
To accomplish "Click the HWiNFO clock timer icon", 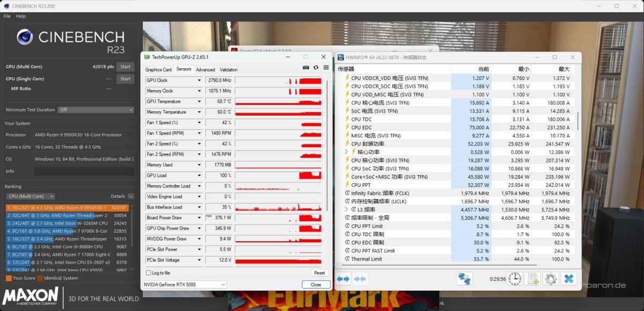I will [515, 279].
